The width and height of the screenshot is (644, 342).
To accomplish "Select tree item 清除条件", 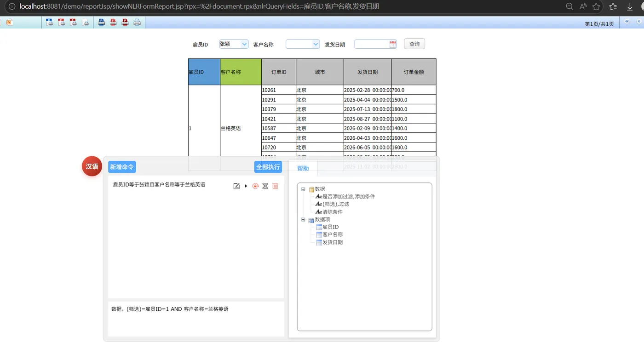I will click(x=332, y=212).
